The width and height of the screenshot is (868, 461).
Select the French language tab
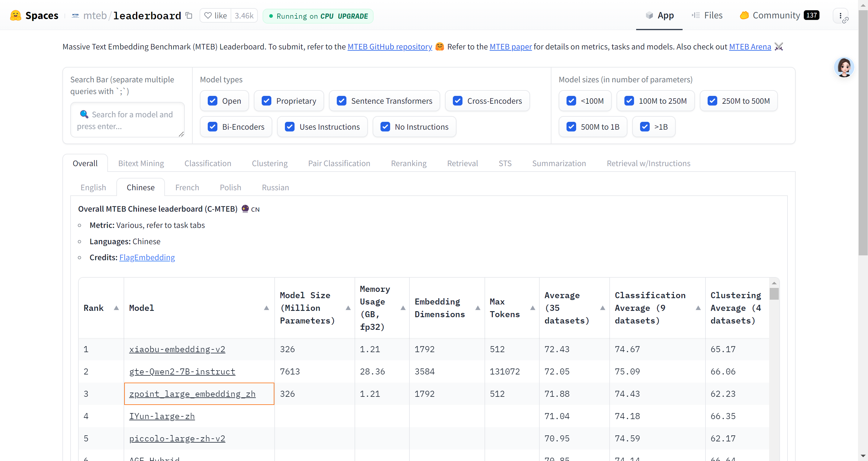[187, 187]
